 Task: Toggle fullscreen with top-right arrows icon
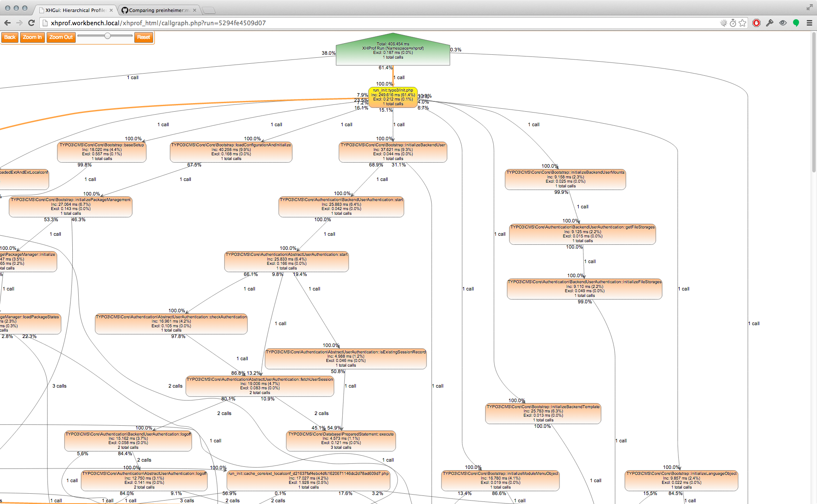click(x=809, y=7)
